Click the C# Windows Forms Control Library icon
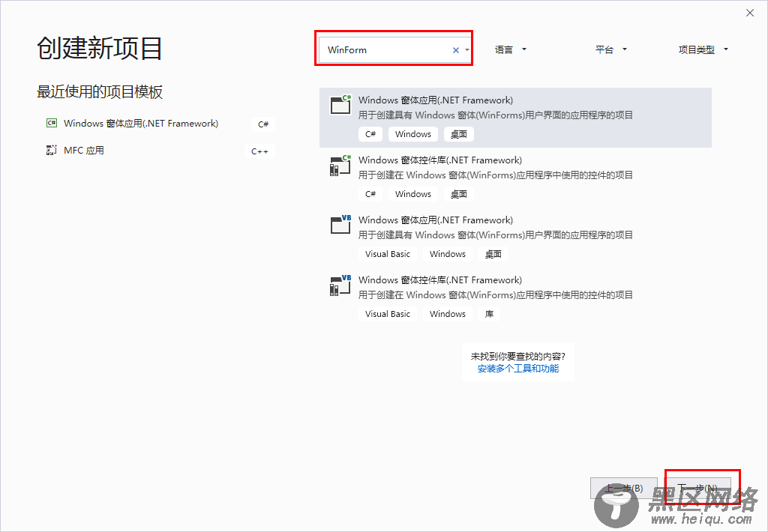This screenshot has width=768, height=532. point(341,166)
